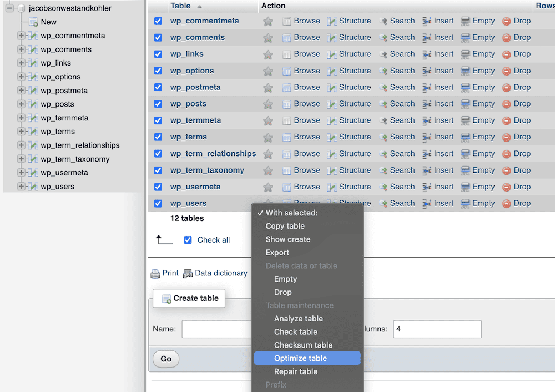Click the Browse icon for wp_options
555x392 pixels.
click(287, 71)
